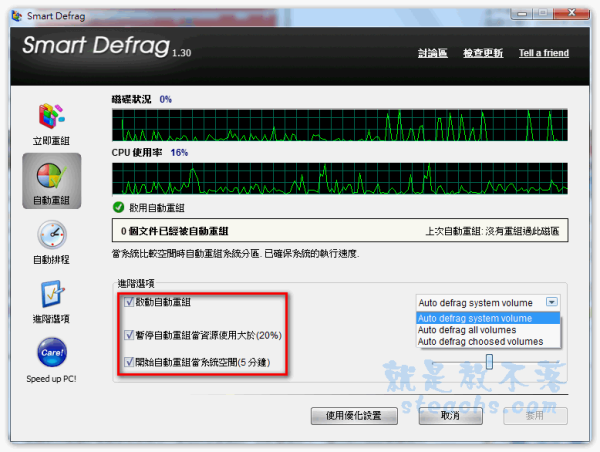Click the Care! Speed up PC icon
The width and height of the screenshot is (600, 452).
52,352
